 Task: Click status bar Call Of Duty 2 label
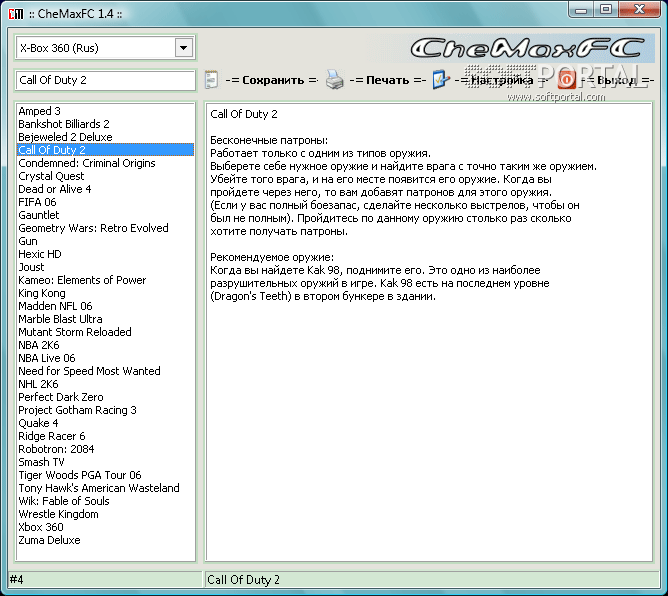coord(243,579)
